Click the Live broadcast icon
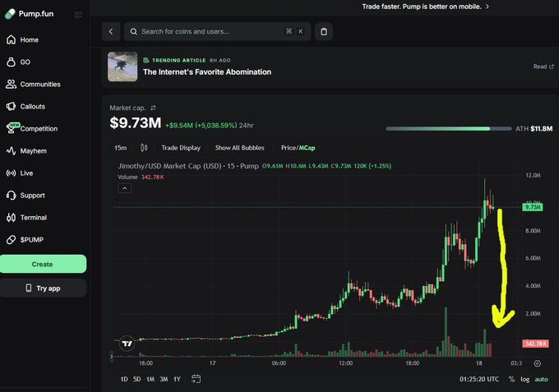The height and width of the screenshot is (392, 559). 11,173
